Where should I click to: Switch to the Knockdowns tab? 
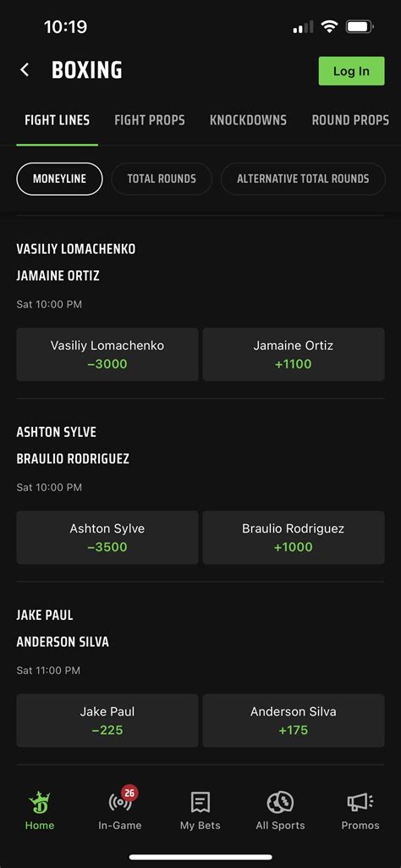pos(249,120)
